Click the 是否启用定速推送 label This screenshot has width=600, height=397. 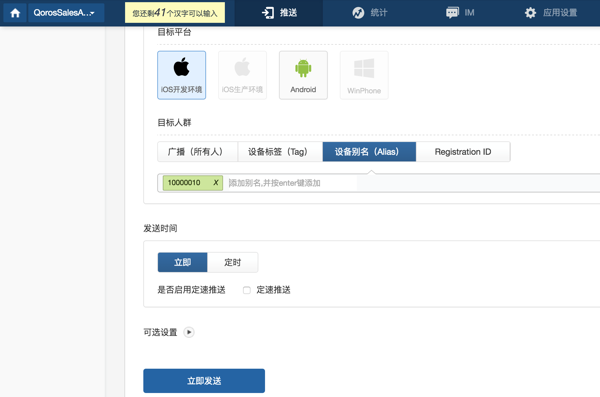[x=191, y=290]
